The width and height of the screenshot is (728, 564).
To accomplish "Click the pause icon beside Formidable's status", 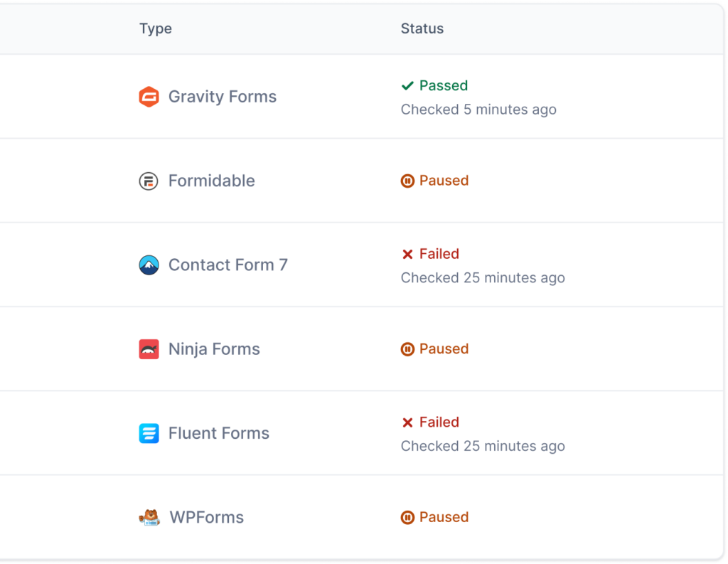I will point(408,181).
